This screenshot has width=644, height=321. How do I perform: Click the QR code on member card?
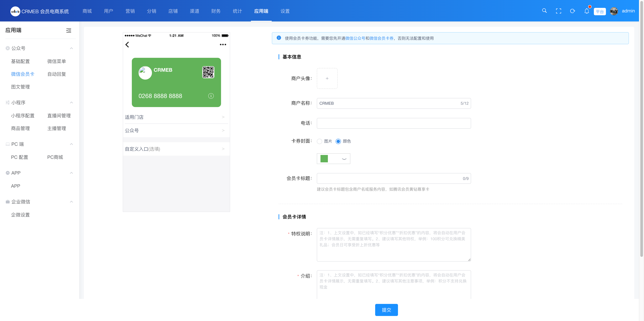(208, 72)
